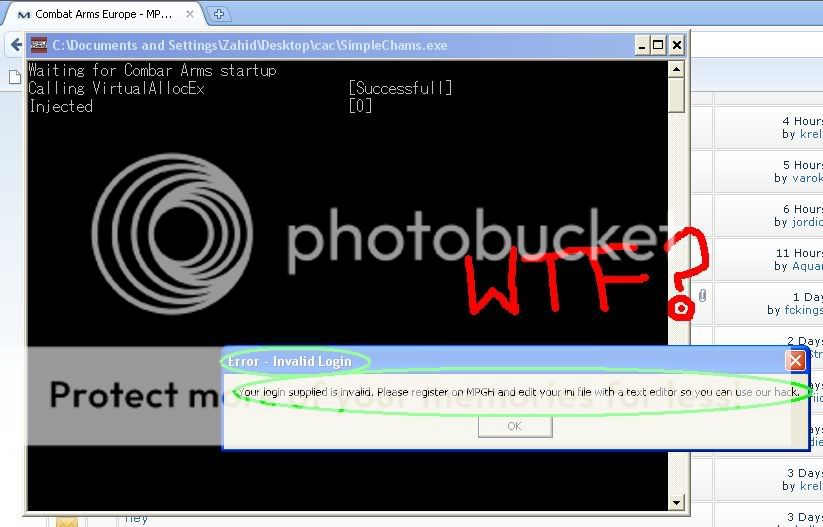Open the forum poster link under 4 Hours
This screenshot has width=823, height=527.
[x=810, y=134]
